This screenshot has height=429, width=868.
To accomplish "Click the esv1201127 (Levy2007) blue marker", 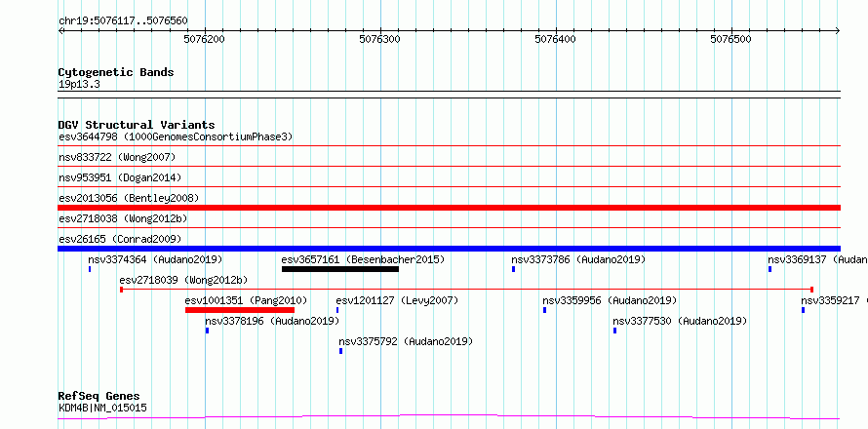I will click(337, 310).
